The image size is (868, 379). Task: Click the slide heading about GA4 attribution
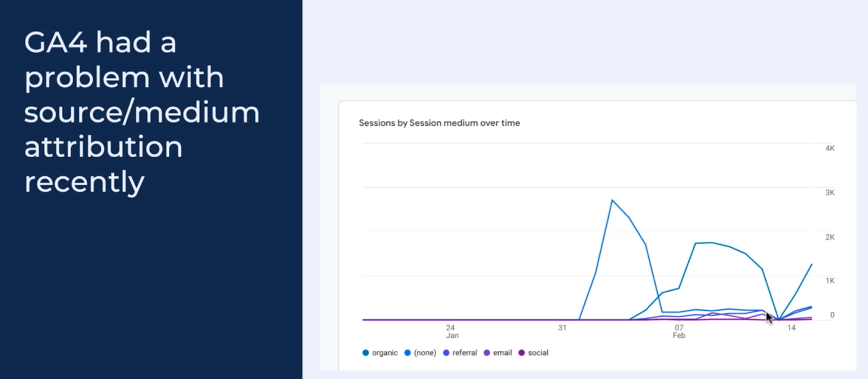tap(142, 112)
